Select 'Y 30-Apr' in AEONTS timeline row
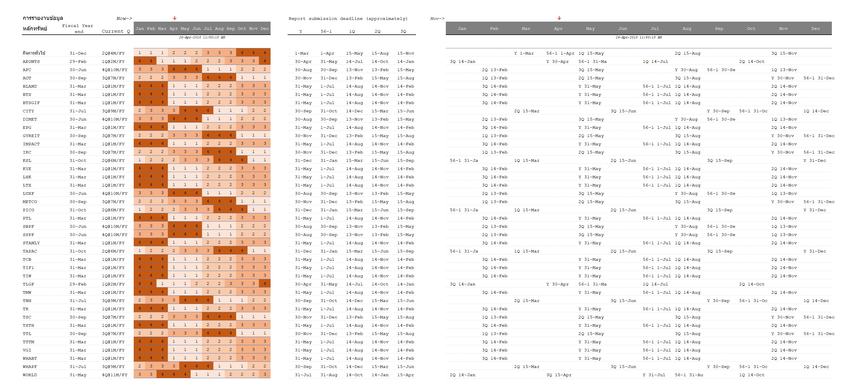 (x=558, y=62)
